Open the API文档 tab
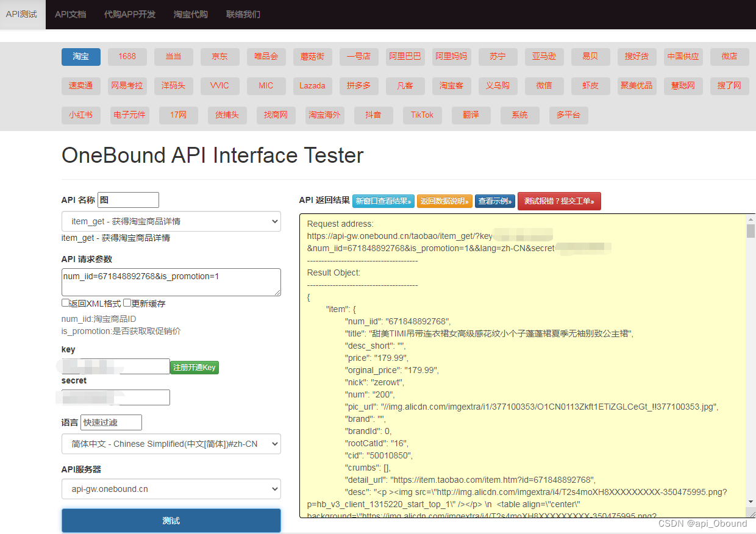The height and width of the screenshot is (534, 756). [70, 14]
